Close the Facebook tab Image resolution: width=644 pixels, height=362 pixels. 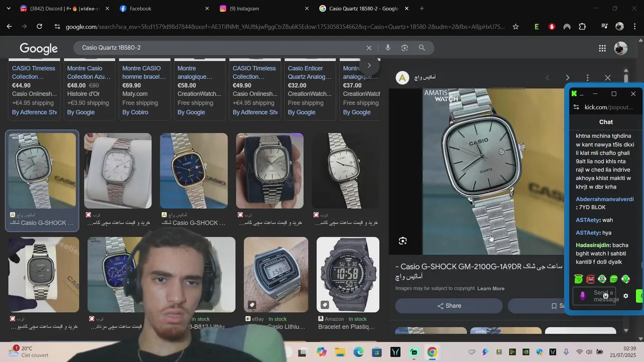coord(207,9)
